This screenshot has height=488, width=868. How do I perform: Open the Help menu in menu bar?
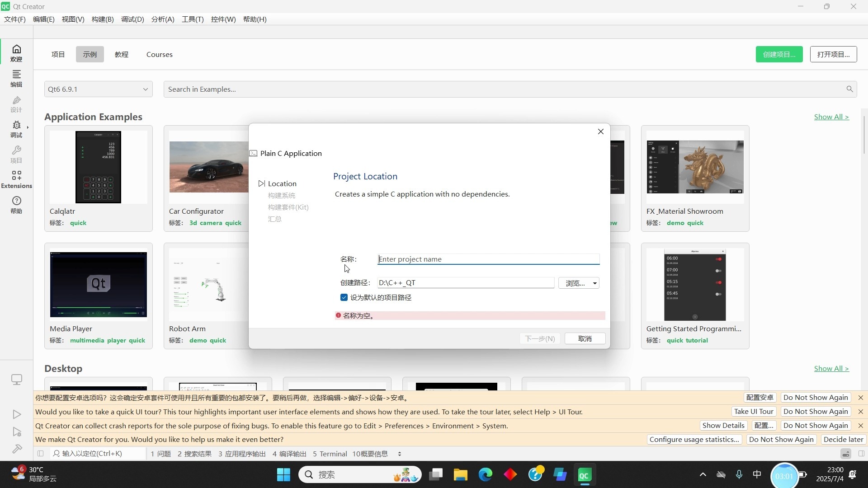(x=255, y=19)
